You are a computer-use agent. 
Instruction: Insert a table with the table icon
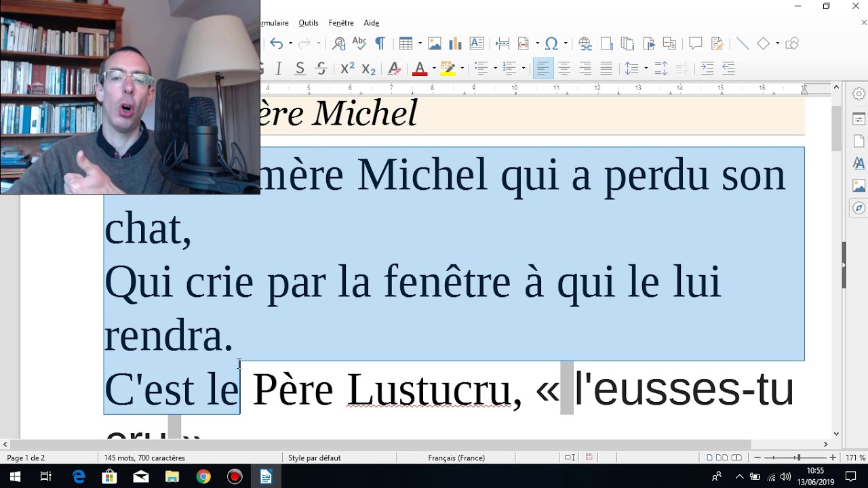click(406, 43)
